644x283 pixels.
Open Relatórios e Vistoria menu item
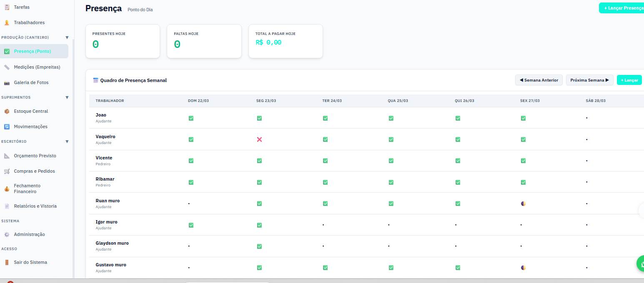(x=35, y=206)
